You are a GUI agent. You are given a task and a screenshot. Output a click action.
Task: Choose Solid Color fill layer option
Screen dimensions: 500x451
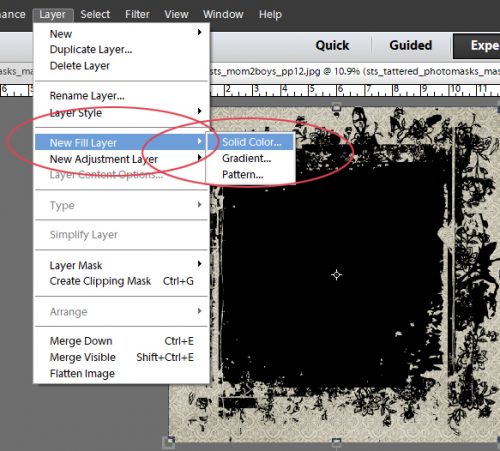pyautogui.click(x=251, y=142)
